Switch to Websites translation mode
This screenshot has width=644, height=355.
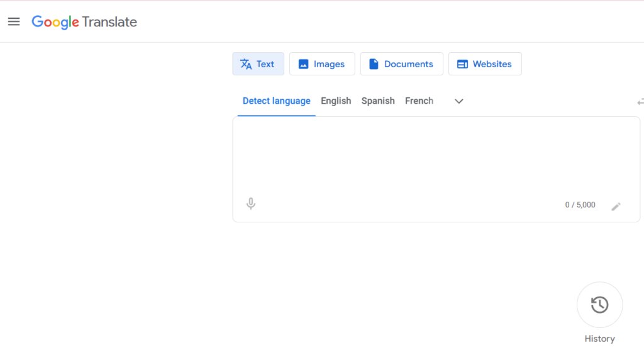(x=485, y=64)
